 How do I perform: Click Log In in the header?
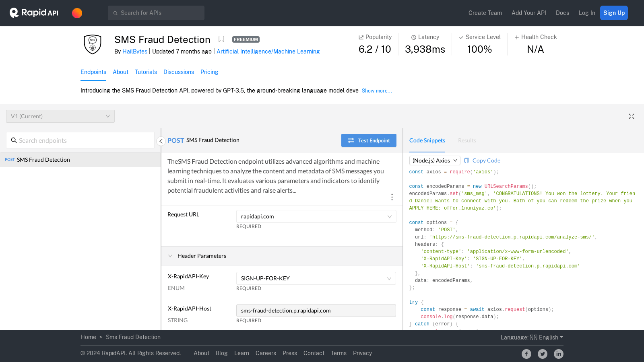click(587, 13)
